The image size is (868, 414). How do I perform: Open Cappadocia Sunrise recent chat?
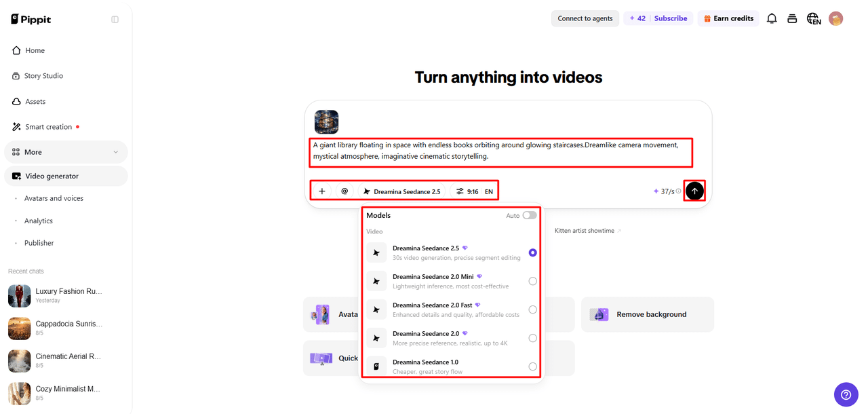[66, 328]
